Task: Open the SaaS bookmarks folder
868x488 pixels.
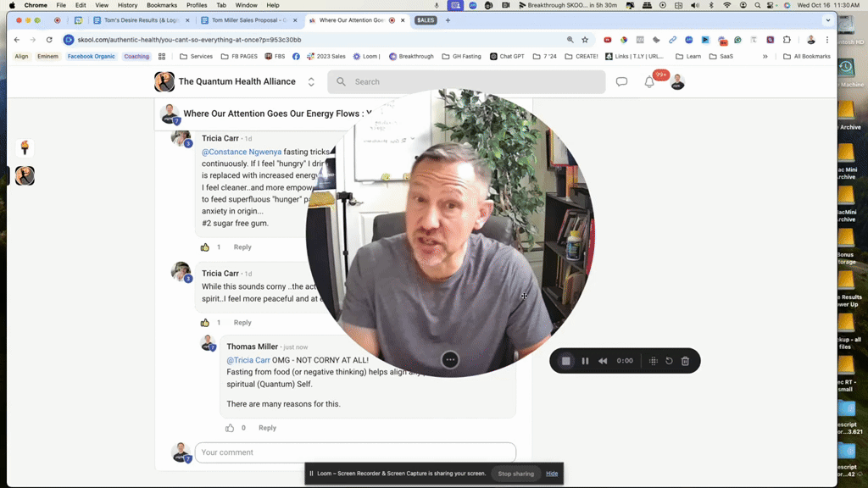Action: tap(721, 57)
